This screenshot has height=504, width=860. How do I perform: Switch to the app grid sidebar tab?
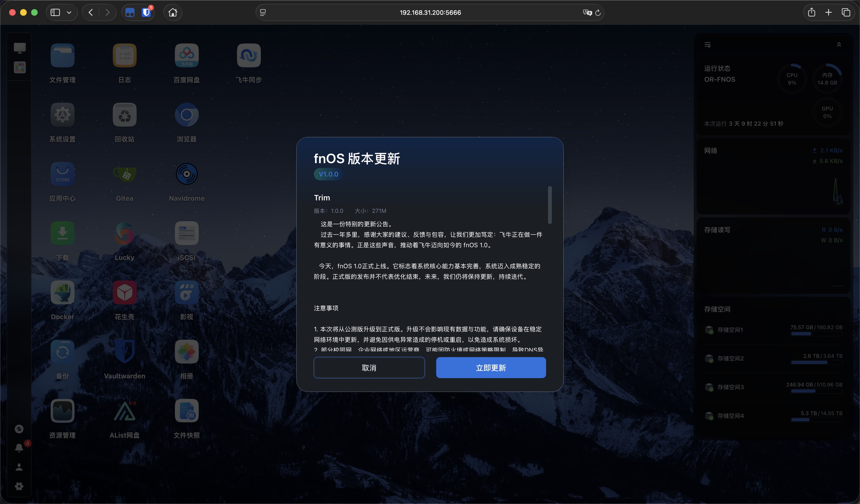[19, 67]
